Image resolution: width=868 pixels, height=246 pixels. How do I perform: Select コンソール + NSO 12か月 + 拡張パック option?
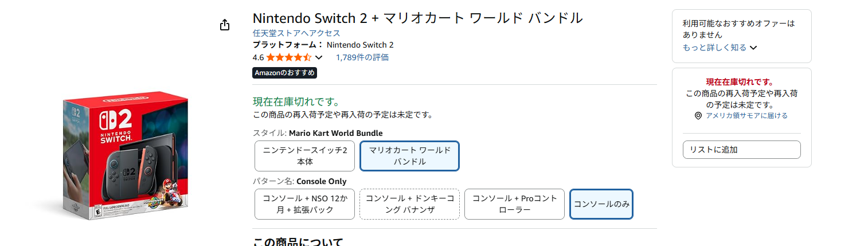pos(304,204)
